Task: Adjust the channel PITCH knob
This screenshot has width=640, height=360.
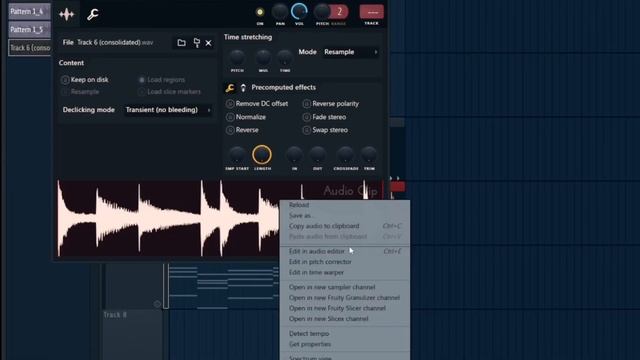Action: [x=322, y=11]
